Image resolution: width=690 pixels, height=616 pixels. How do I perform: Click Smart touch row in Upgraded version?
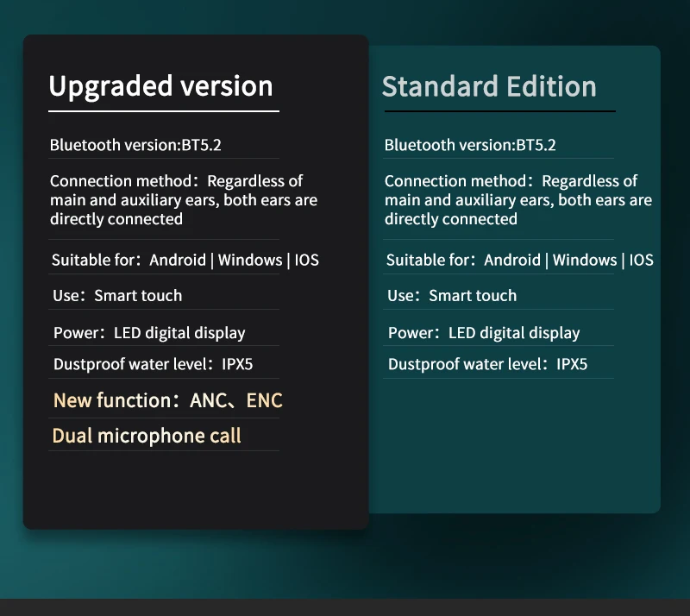point(117,296)
